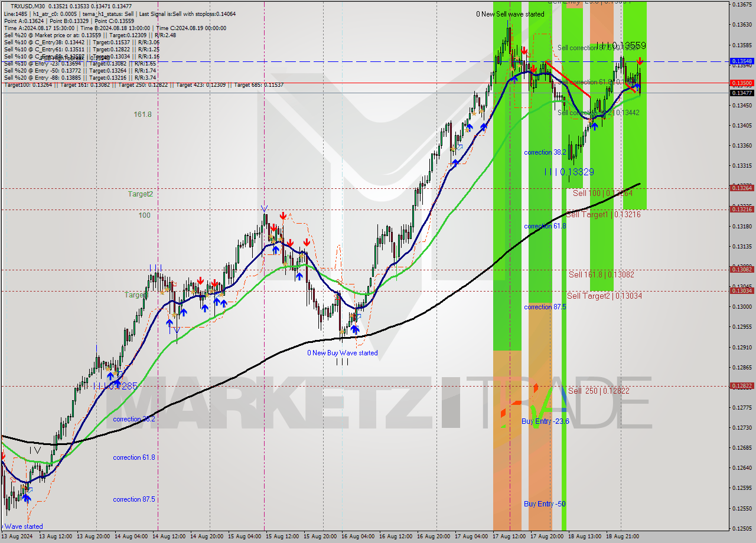
Task: Click the '14 Aug 20:00' time label
Action: coord(207,537)
